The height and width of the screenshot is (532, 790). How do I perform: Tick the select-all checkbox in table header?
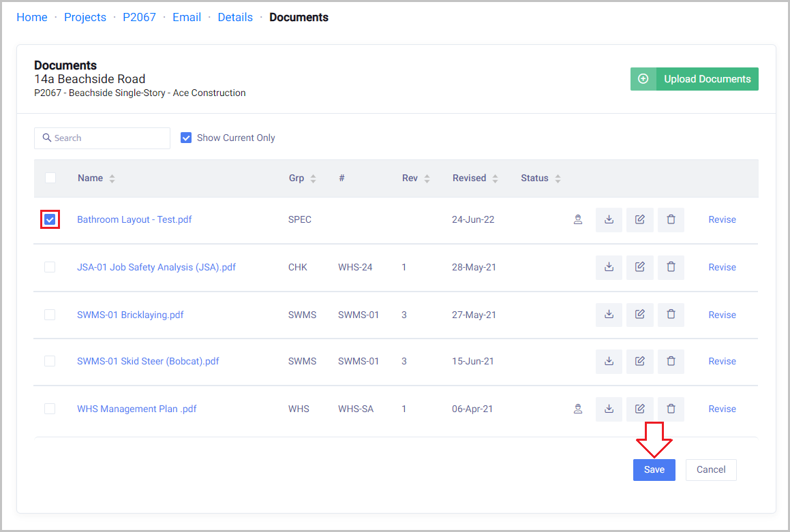[x=50, y=178]
